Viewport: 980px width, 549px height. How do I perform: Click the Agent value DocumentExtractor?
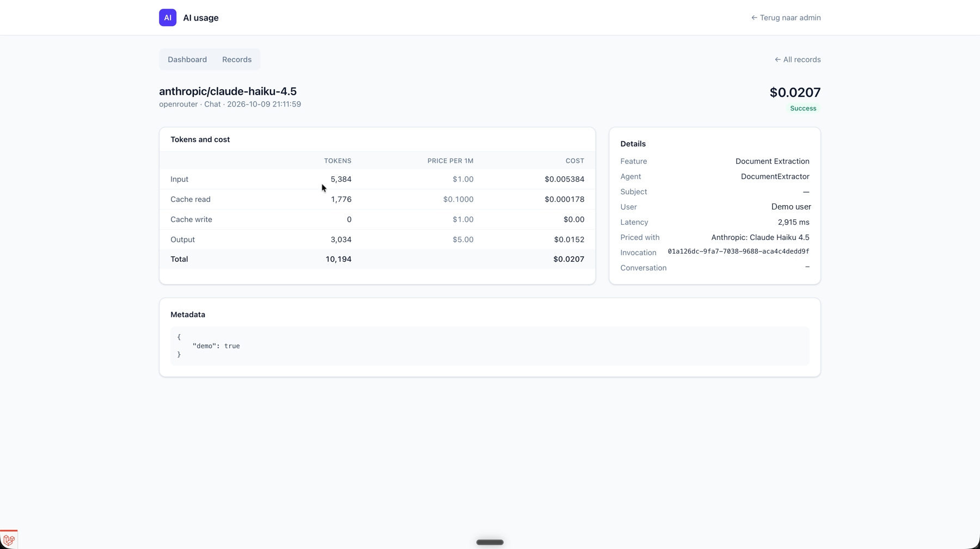click(x=775, y=176)
